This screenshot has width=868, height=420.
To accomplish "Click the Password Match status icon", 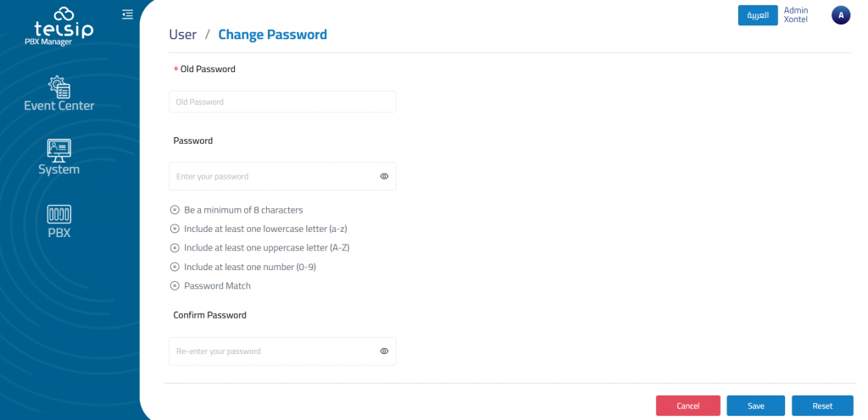I will (175, 286).
